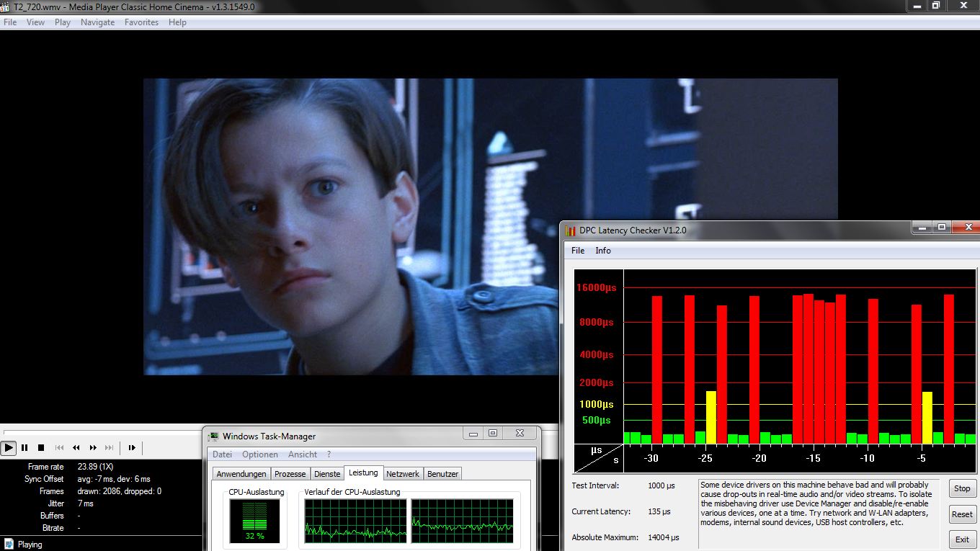The width and height of the screenshot is (980, 551).
Task: Open the Datei menu in Task-Manager
Action: pyautogui.click(x=222, y=454)
